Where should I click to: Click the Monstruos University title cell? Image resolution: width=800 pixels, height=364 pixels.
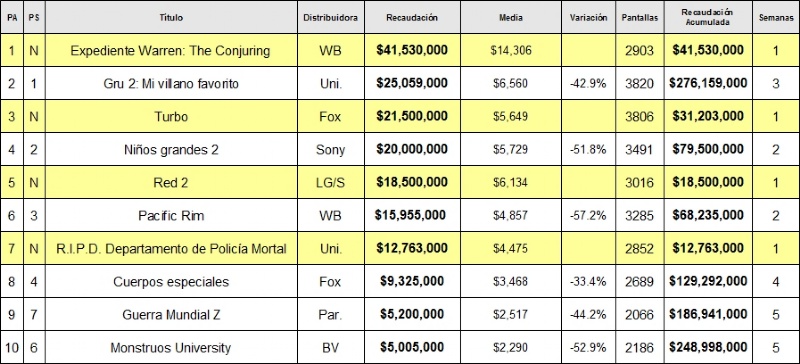point(171,348)
